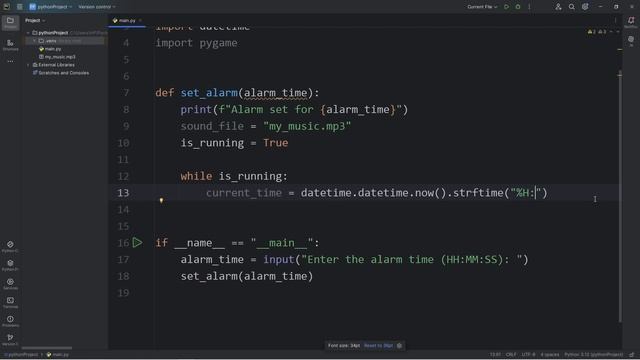Open the pythonProject project dropdown
The width and height of the screenshot is (640, 360).
pos(51,7)
